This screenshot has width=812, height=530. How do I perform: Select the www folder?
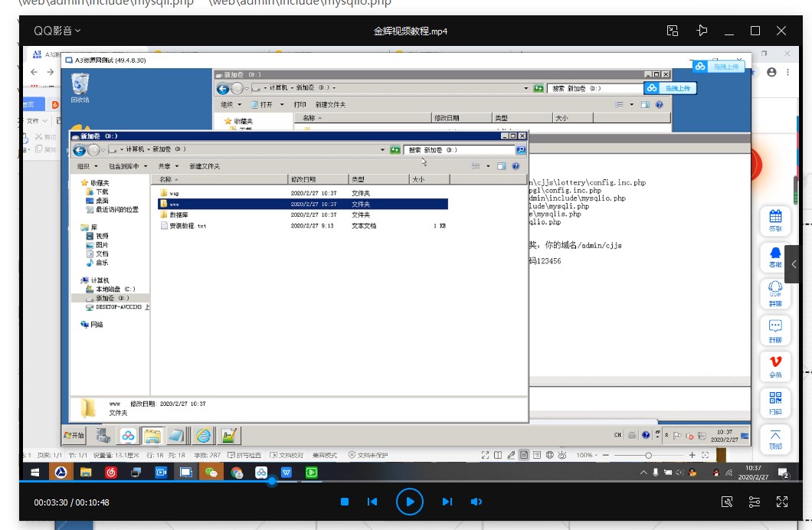coord(175,204)
